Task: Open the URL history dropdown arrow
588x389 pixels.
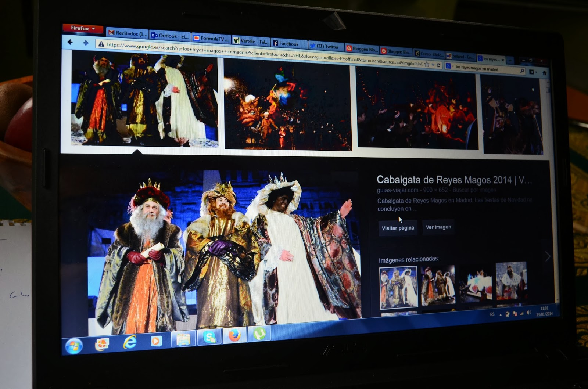Action: [433, 65]
